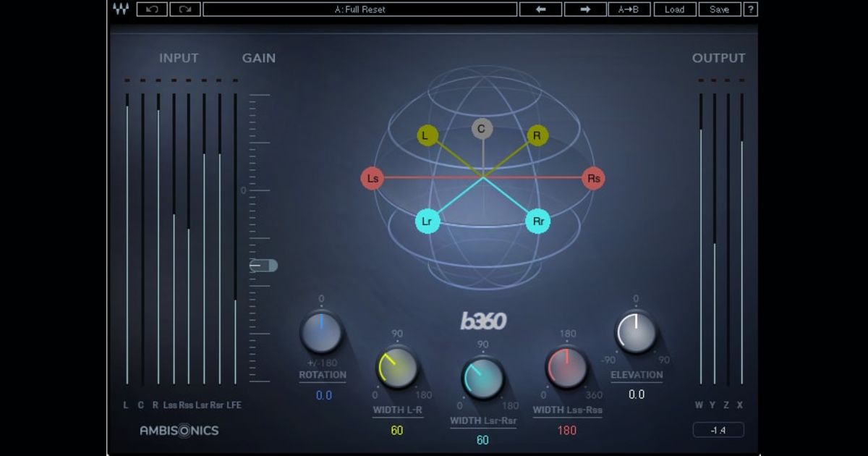The image size is (868, 456).
Task: Open the Save preset menu
Action: [x=720, y=9]
